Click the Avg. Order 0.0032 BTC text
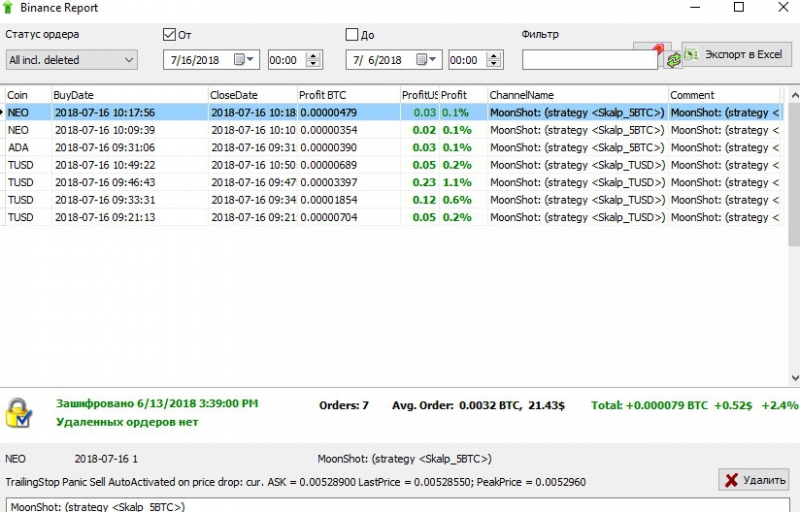800x512 pixels. (x=478, y=405)
